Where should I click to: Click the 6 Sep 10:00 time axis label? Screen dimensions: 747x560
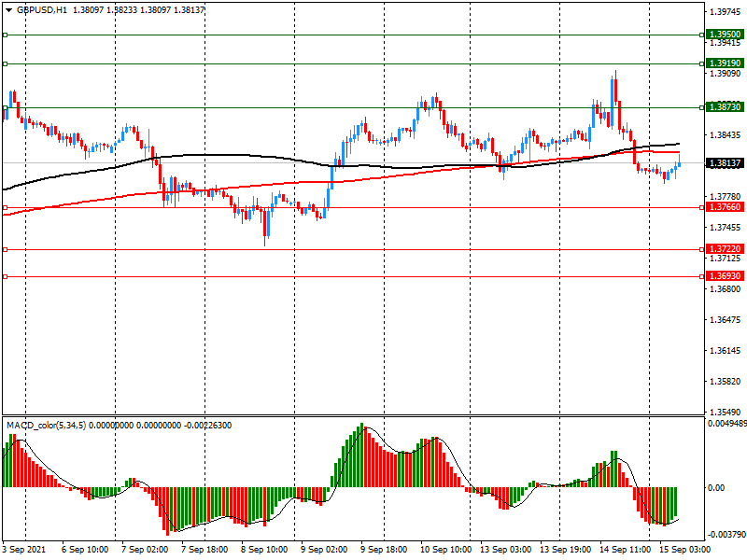(x=85, y=550)
